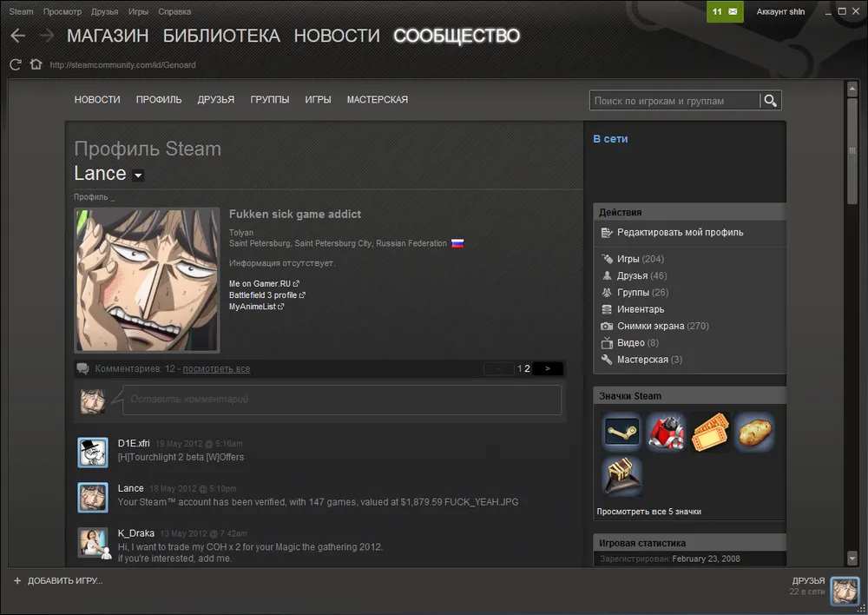Open the ПРОФИЛЬ sub-tab
The height and width of the screenshot is (615, 868).
point(159,100)
